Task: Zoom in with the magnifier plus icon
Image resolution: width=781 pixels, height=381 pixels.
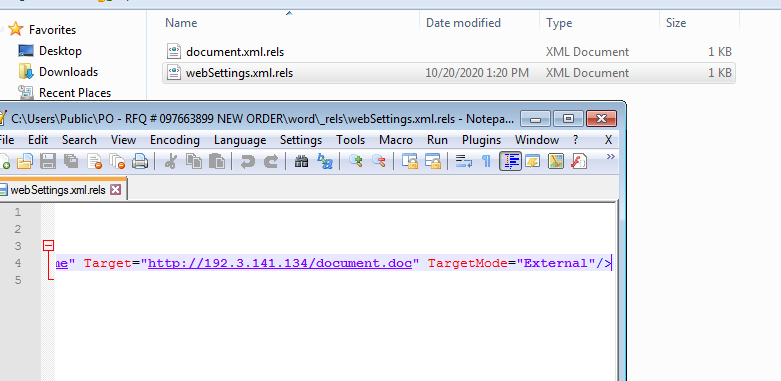Action: (x=356, y=161)
